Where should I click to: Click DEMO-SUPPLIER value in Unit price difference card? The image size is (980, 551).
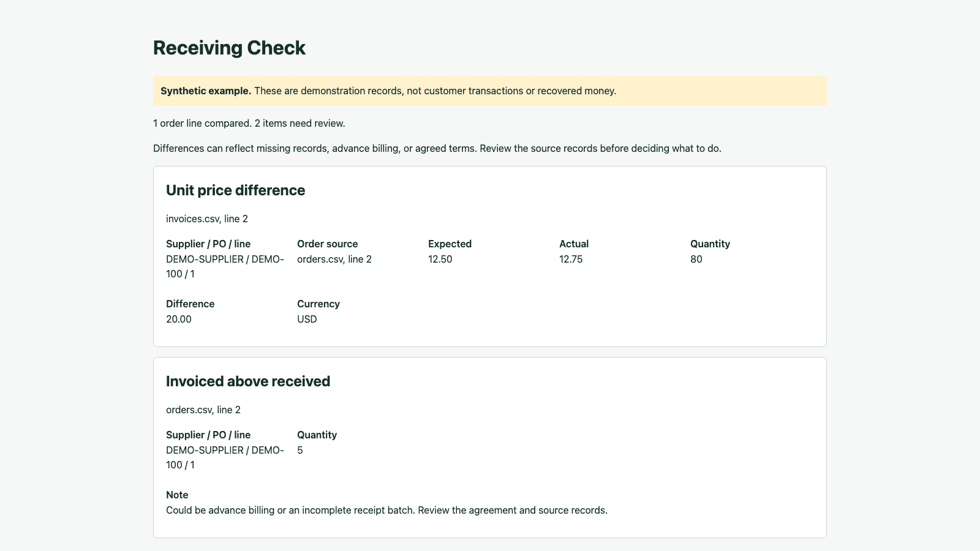click(x=225, y=266)
